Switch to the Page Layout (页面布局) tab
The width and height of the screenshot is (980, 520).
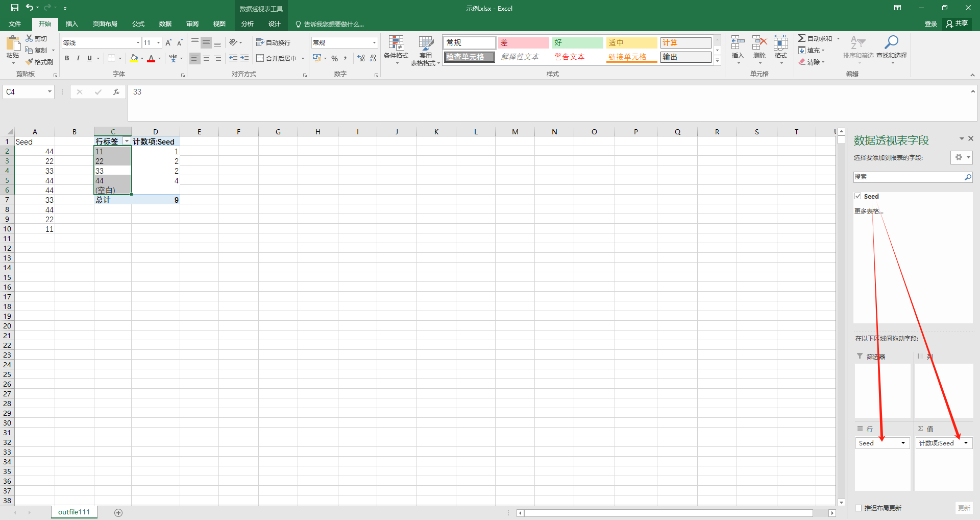tap(105, 24)
